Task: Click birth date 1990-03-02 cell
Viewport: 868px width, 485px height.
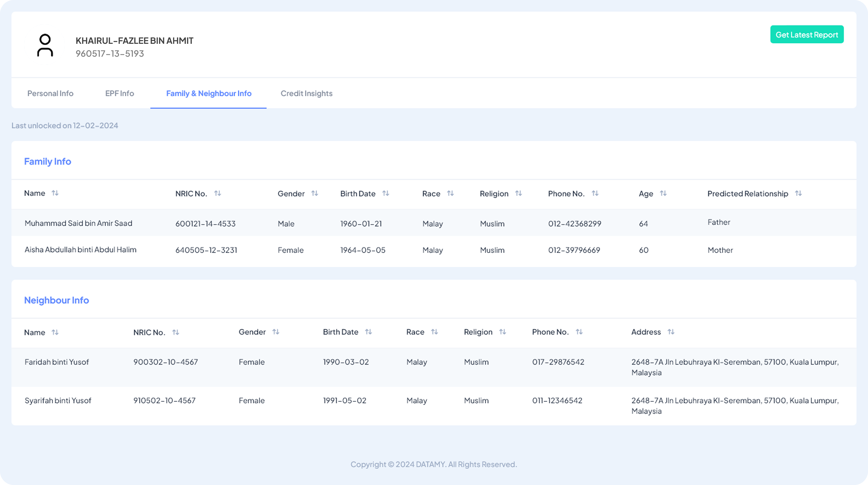Action: tap(346, 362)
